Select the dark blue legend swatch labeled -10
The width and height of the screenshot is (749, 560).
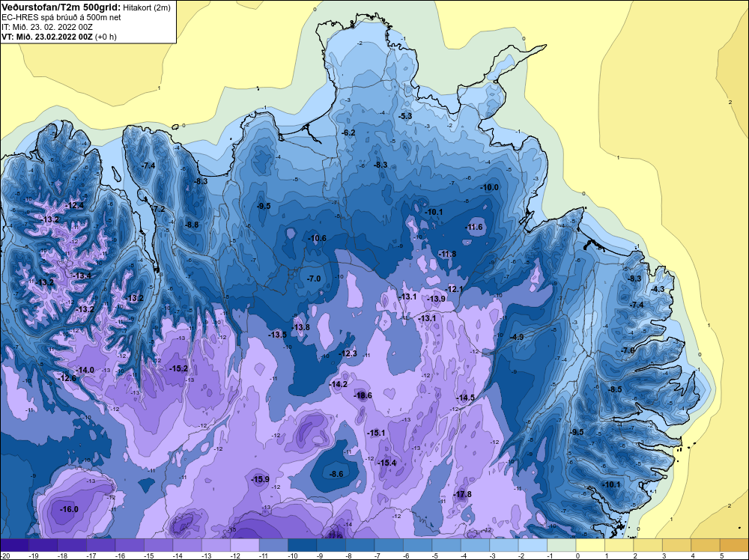tap(303, 545)
